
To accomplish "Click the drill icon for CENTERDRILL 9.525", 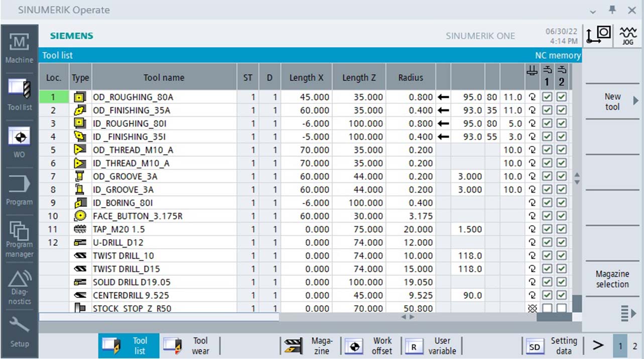I will tap(79, 295).
